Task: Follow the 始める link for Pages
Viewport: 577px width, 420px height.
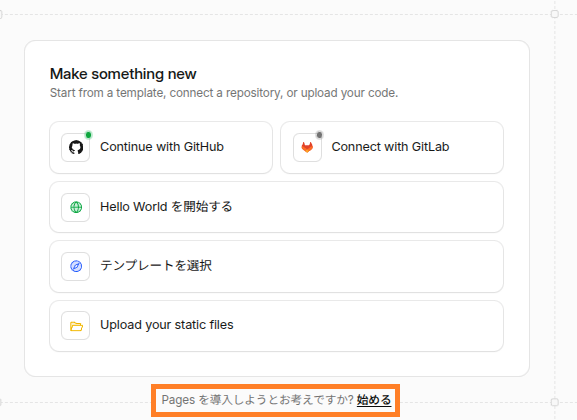Action: [374, 400]
